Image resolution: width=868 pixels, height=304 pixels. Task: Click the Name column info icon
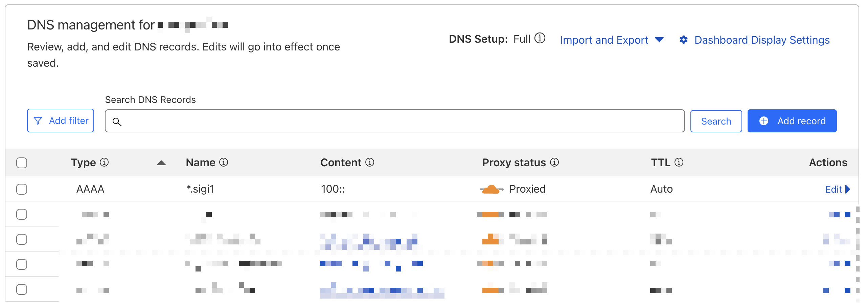point(224,162)
